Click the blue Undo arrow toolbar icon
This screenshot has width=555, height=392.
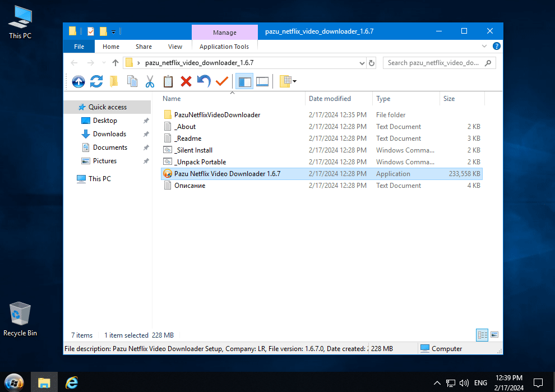(x=204, y=81)
